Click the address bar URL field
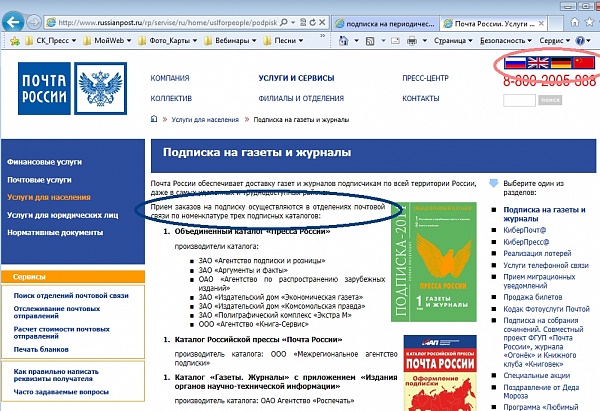Image resolution: width=600 pixels, height=411 pixels. (x=168, y=23)
